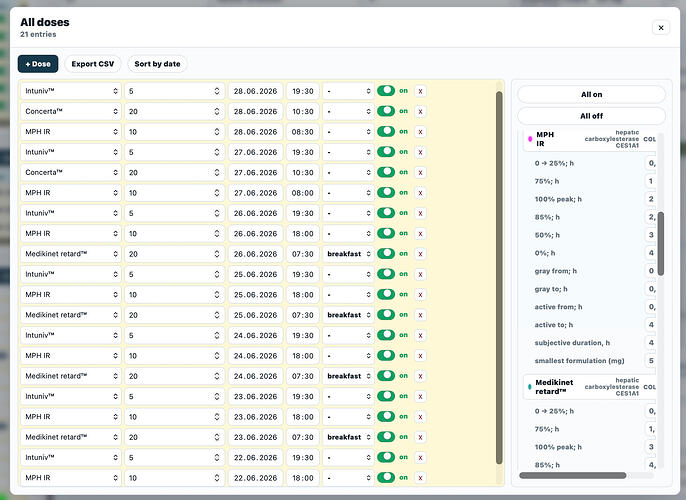Click the MPH IR magenta color dot
The image size is (686, 500).
click(530, 139)
